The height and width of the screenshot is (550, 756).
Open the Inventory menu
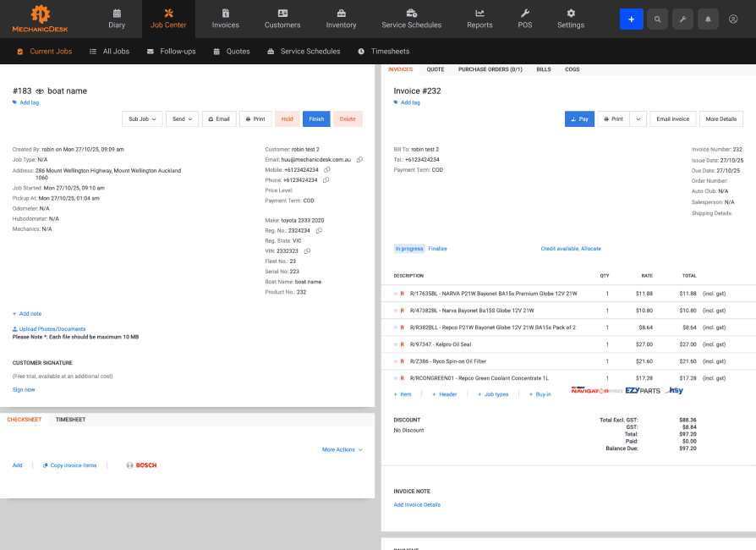click(x=341, y=19)
